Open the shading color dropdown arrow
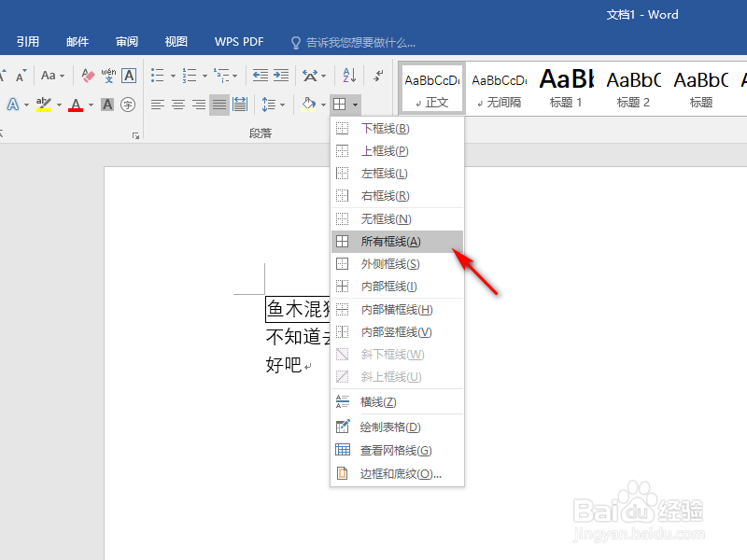747x560 pixels. 324,104
